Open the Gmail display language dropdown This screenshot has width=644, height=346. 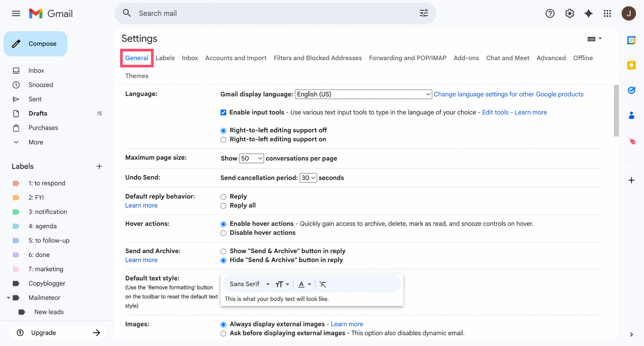click(363, 94)
